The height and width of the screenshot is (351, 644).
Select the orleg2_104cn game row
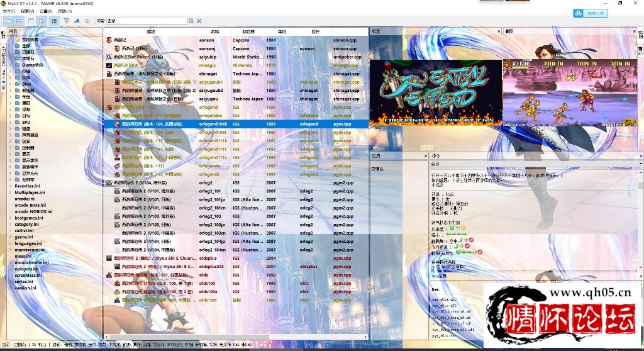click(x=236, y=250)
